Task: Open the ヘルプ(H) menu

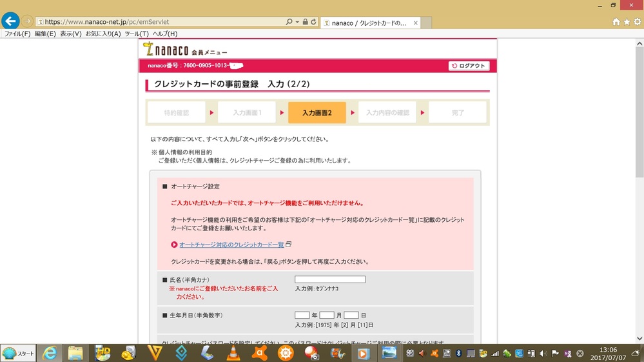Action: tap(165, 34)
